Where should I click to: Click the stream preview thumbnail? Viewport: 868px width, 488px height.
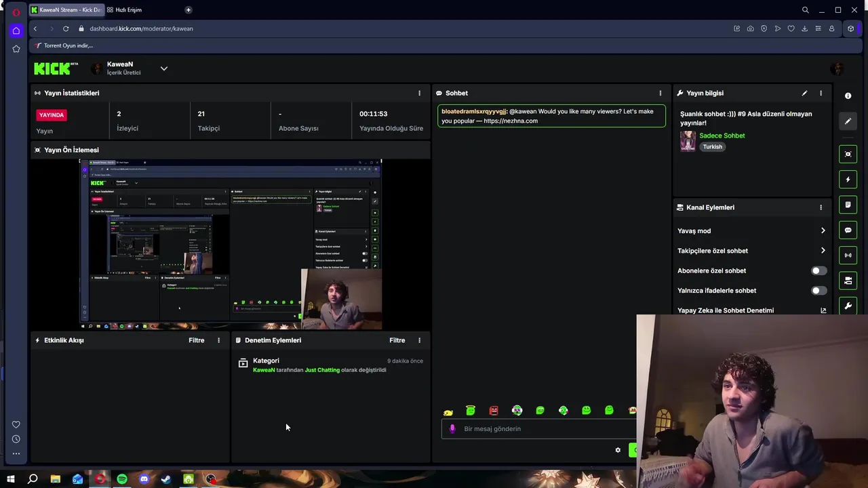click(x=231, y=245)
